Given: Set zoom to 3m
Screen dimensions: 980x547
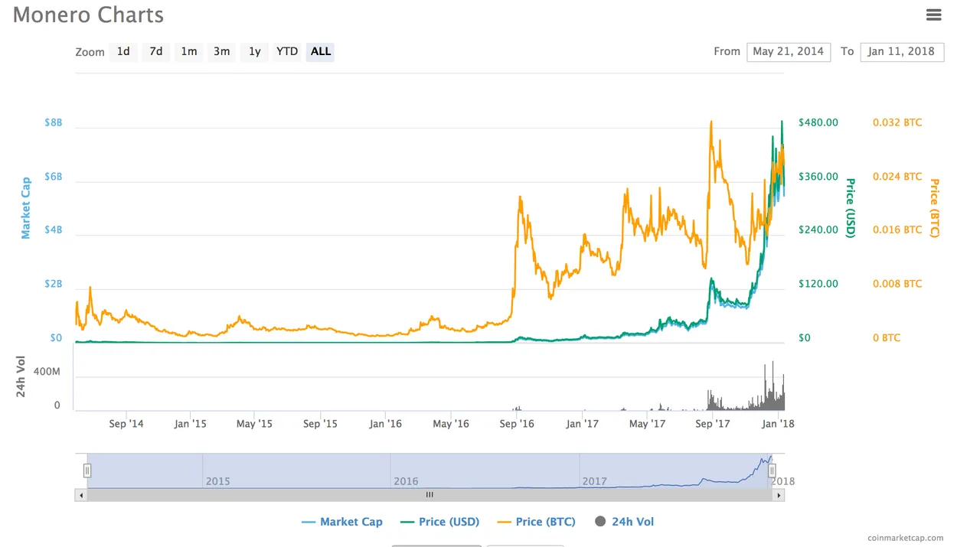Looking at the screenshot, I should click(x=222, y=51).
